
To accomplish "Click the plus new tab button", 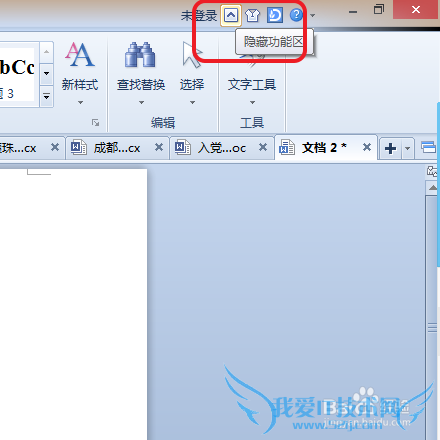I will click(390, 148).
